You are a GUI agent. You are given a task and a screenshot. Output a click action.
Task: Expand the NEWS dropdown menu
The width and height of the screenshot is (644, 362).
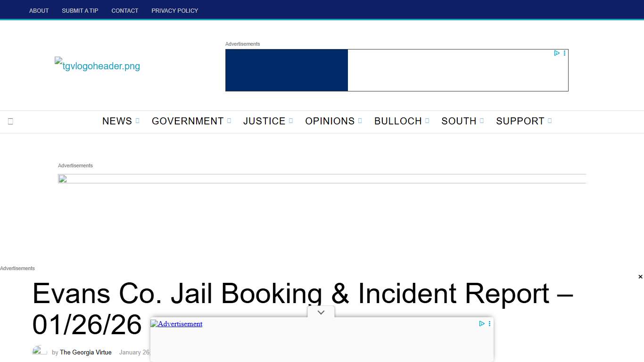click(x=137, y=121)
